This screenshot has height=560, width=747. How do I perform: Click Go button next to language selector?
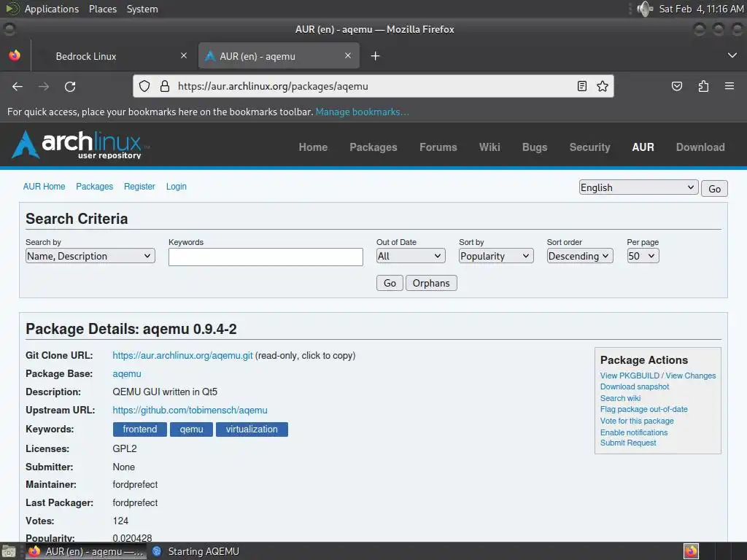(714, 189)
